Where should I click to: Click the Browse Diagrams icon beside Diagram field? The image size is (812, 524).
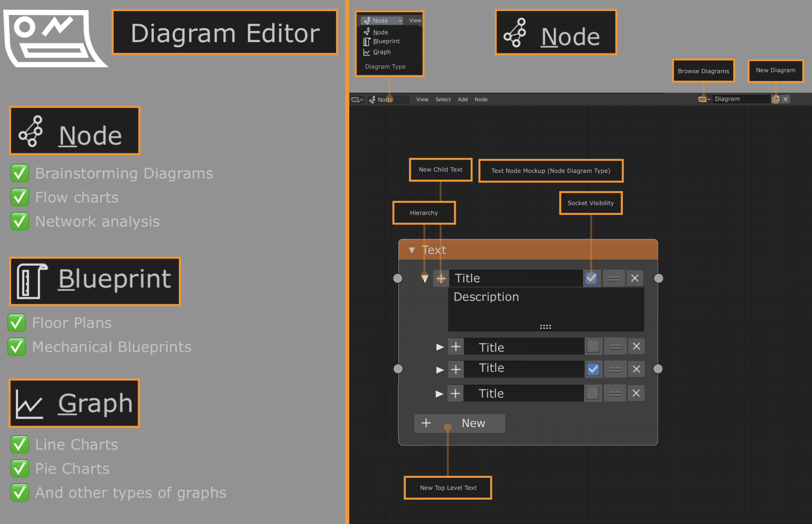704,99
